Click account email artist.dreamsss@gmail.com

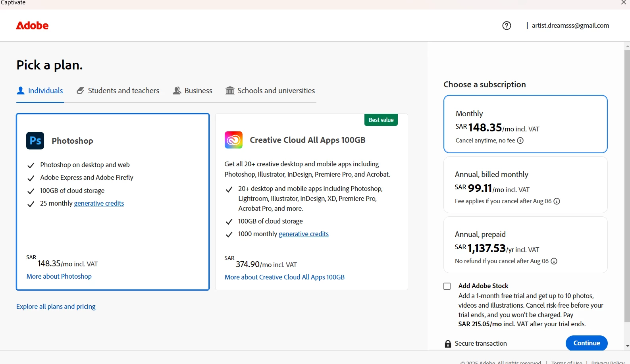click(x=570, y=25)
